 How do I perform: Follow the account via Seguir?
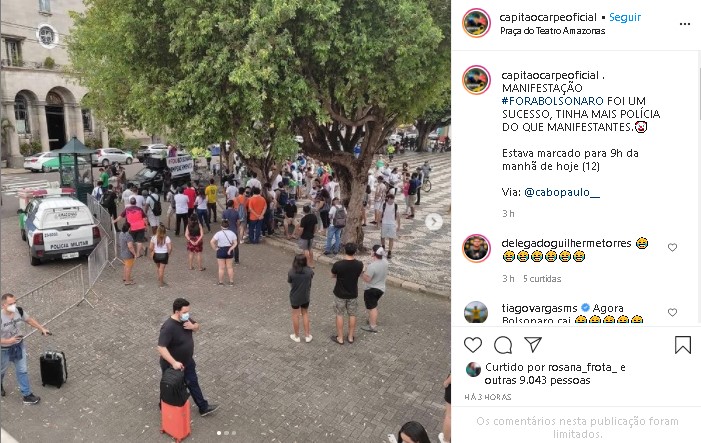[x=625, y=17]
